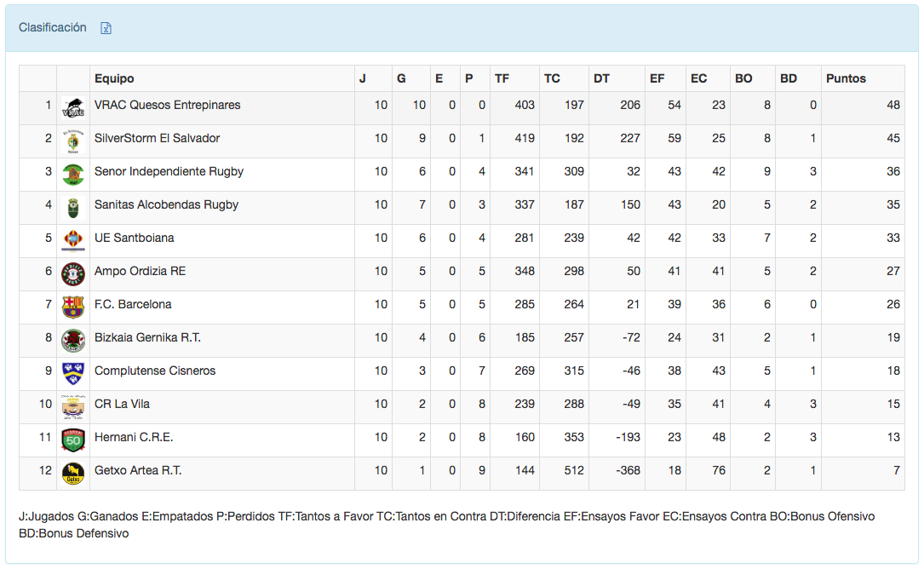The height and width of the screenshot is (569, 924).
Task: Click the Equipo column header
Action: click(x=114, y=78)
